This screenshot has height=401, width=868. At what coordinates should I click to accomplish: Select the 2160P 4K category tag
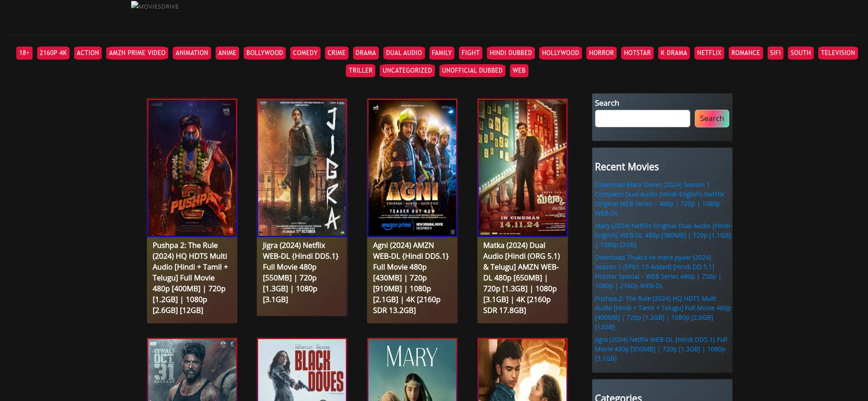tap(53, 53)
